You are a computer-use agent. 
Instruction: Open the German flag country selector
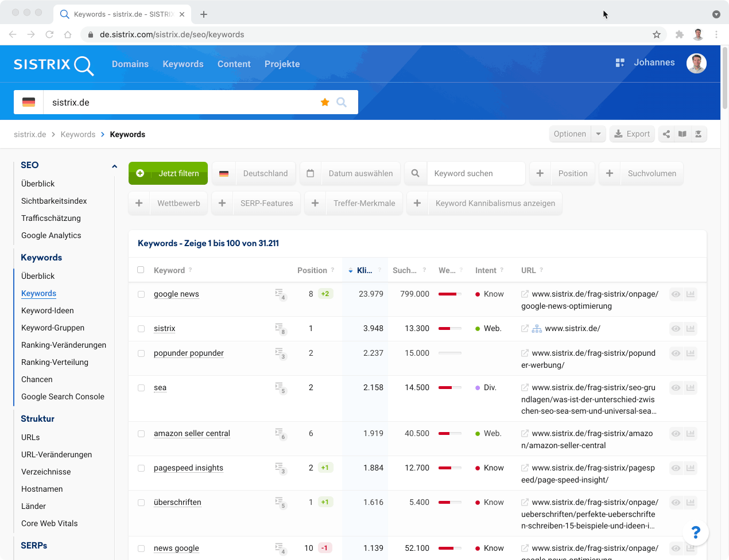point(29,102)
